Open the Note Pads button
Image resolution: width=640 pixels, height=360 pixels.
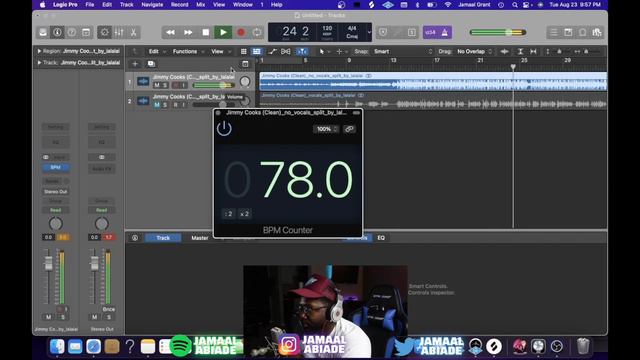[x=568, y=32]
